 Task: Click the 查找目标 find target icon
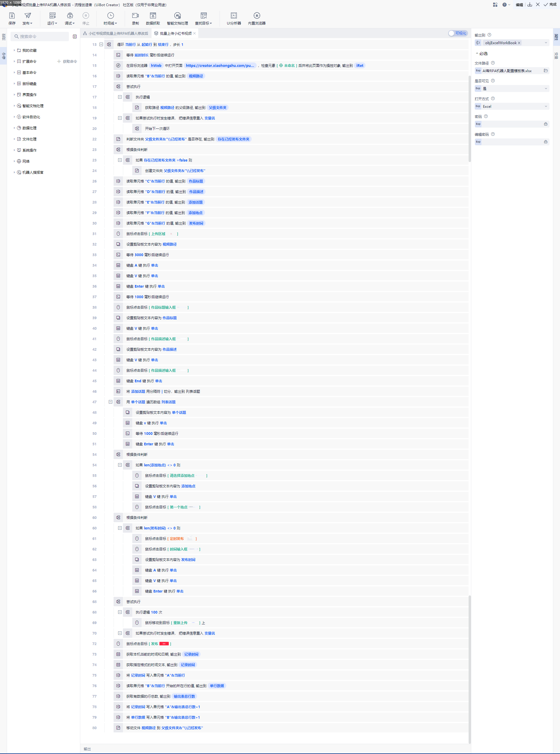204,15
